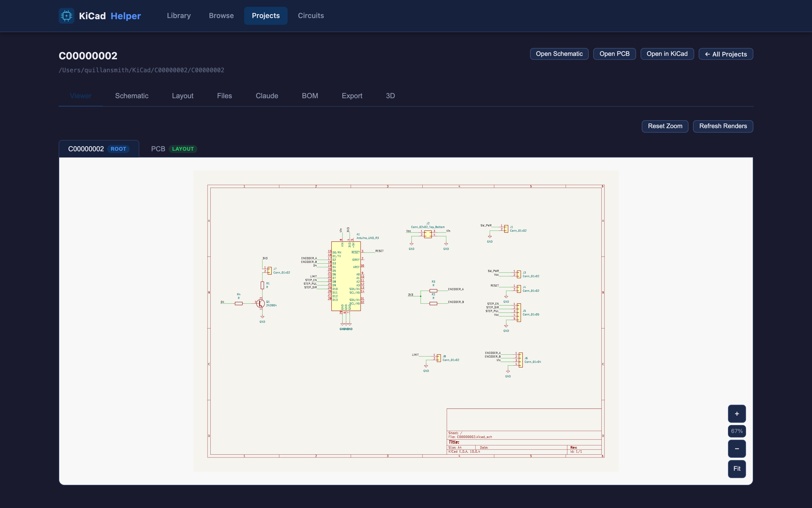Click the Refresh Renders button
This screenshot has width=812, height=508.
point(723,126)
